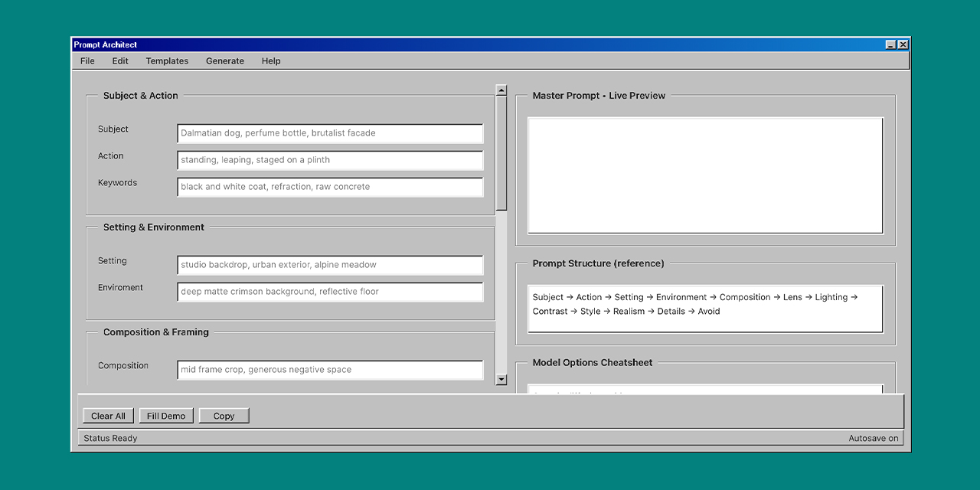Click the scrollbar up arrow in form panel
This screenshot has width=980, height=490.
pyautogui.click(x=501, y=90)
